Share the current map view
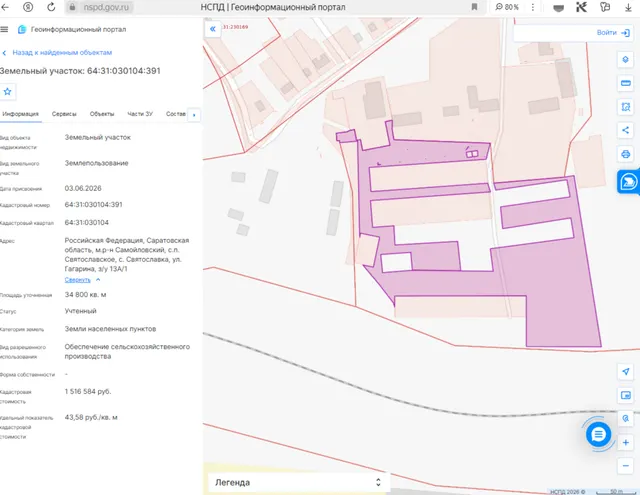 click(x=625, y=131)
